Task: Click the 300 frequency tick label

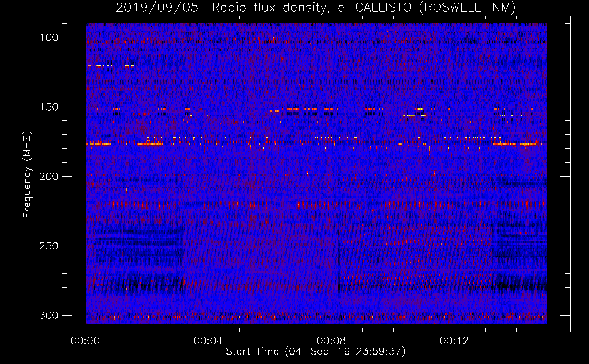Action: [x=49, y=315]
